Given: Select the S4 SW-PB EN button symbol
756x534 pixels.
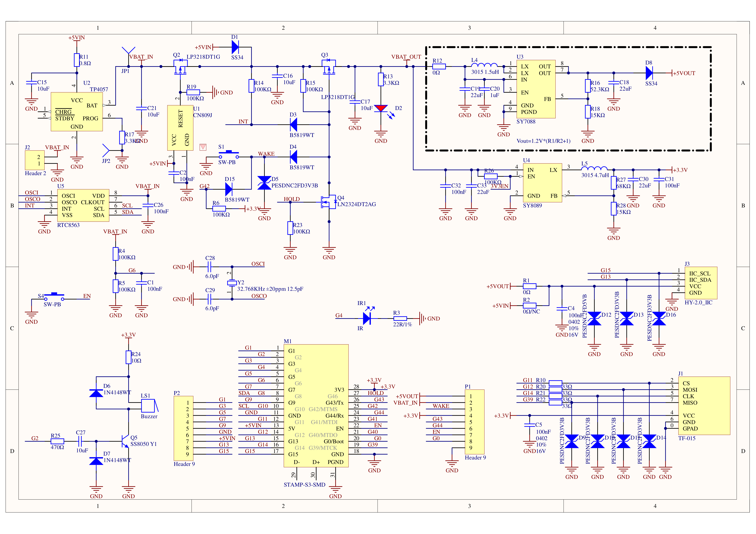Looking at the screenshot, I should click(x=54, y=296).
